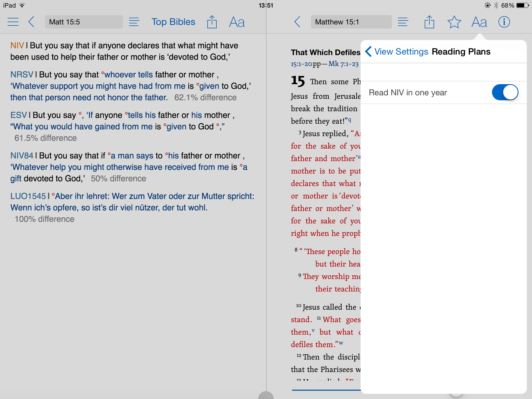Viewport: 532px width, 399px height.
Task: Tap the Matt 15:5 reference field
Action: coord(84,22)
